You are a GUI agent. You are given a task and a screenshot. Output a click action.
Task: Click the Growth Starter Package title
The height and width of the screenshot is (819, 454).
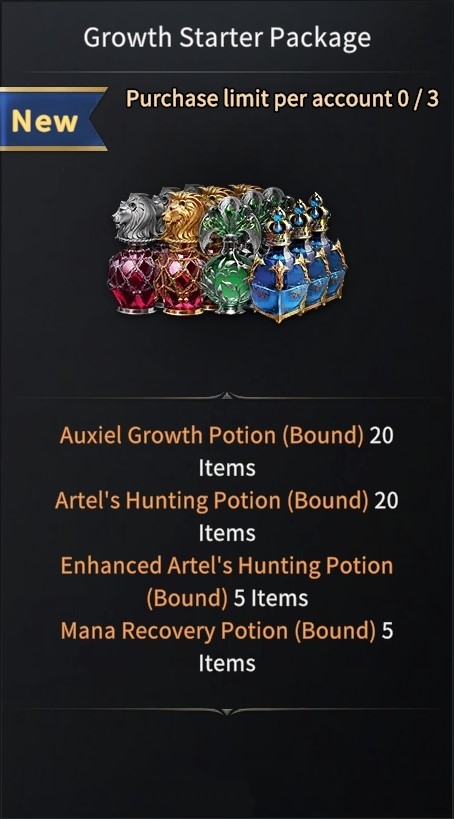[x=227, y=38]
